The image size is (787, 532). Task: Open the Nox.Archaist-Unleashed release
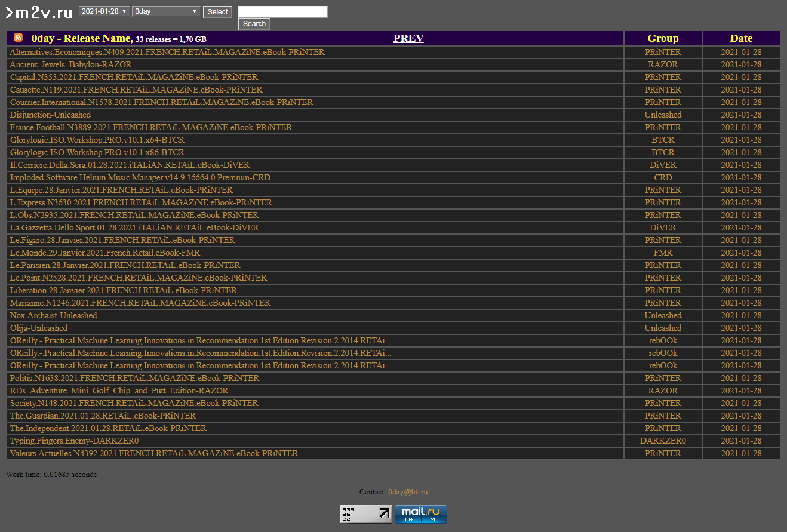(53, 315)
